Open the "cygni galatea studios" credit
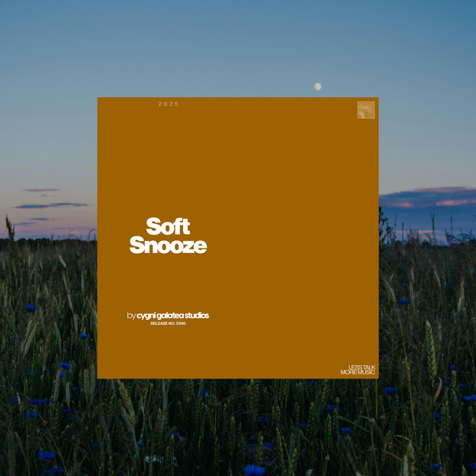The height and width of the screenshot is (476, 476). click(173, 315)
